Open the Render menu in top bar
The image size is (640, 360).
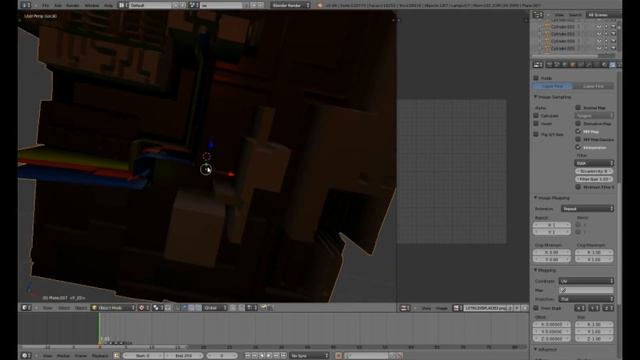click(73, 6)
